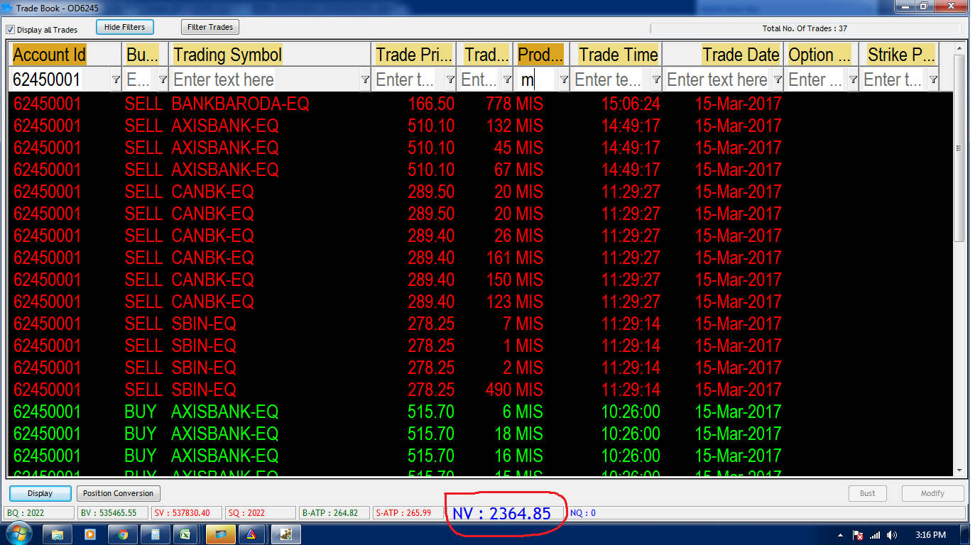Click the NQ : 0 status entry
The height and width of the screenshot is (545, 980).
pos(583,512)
